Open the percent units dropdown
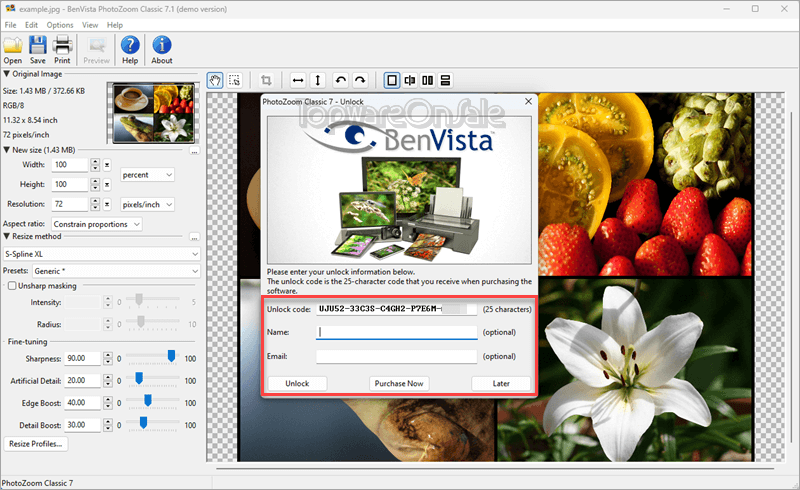The width and height of the screenshot is (800, 490). [147, 175]
